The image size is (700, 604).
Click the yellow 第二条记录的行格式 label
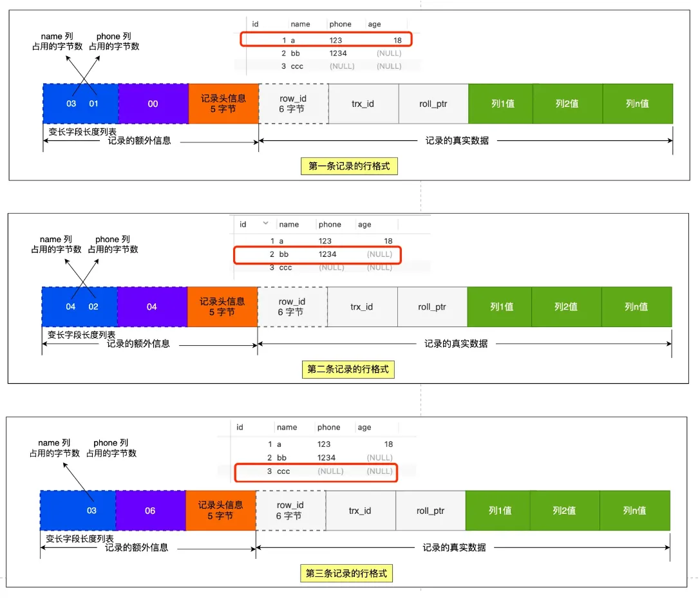click(348, 370)
